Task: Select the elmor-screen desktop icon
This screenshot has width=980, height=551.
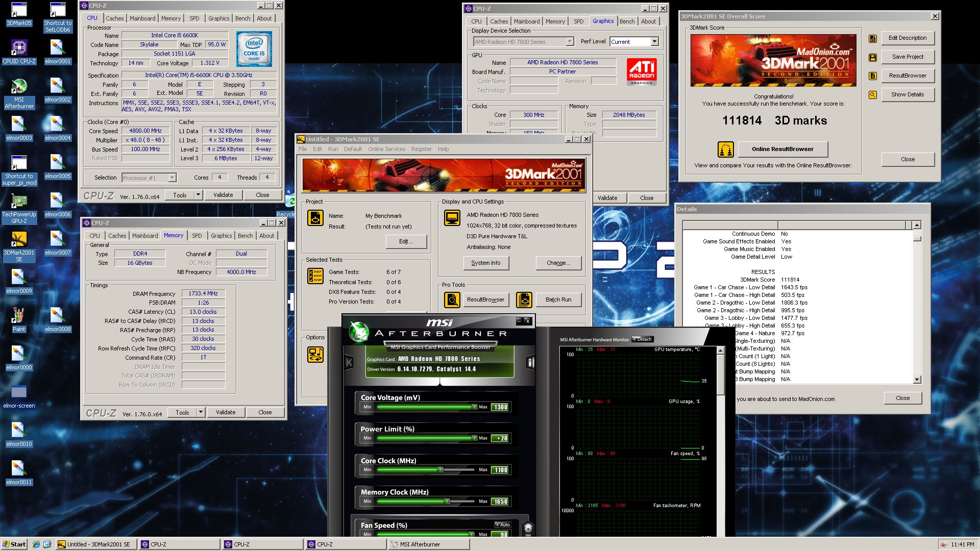Action: click(19, 396)
